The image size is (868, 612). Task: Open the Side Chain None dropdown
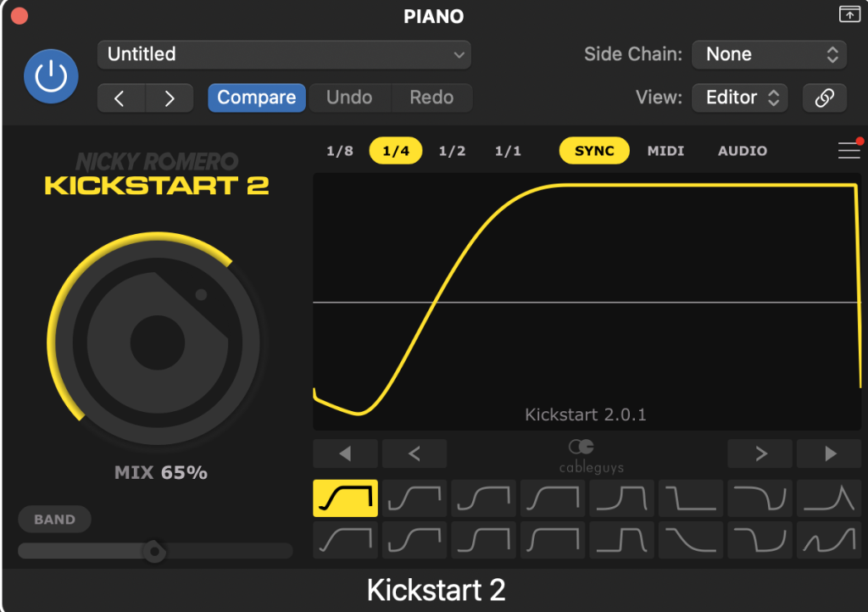tap(769, 55)
